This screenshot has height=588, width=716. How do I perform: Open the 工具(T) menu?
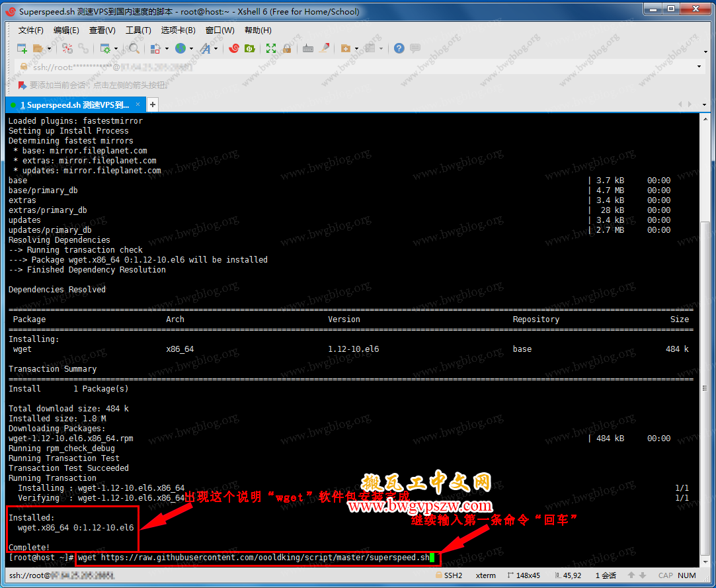(138, 30)
